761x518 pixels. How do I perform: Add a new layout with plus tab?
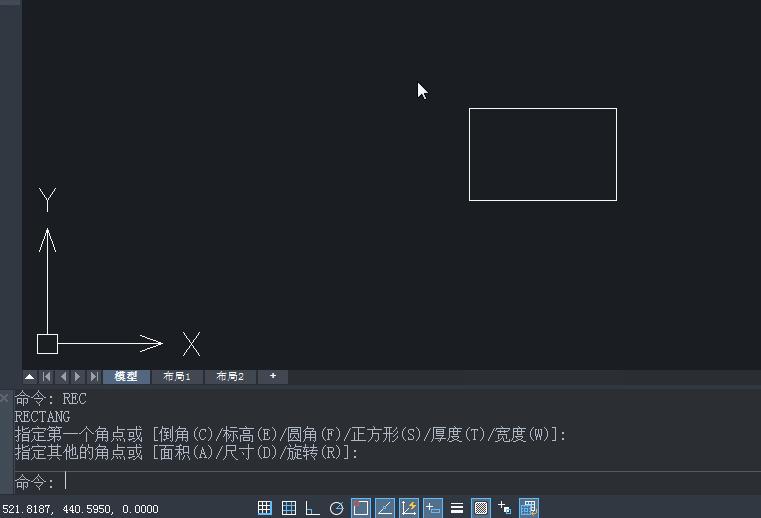tap(273, 377)
